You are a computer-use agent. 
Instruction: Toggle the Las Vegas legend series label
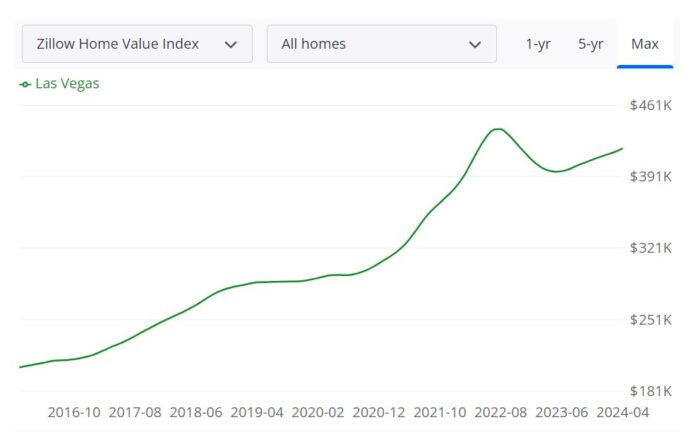[67, 84]
